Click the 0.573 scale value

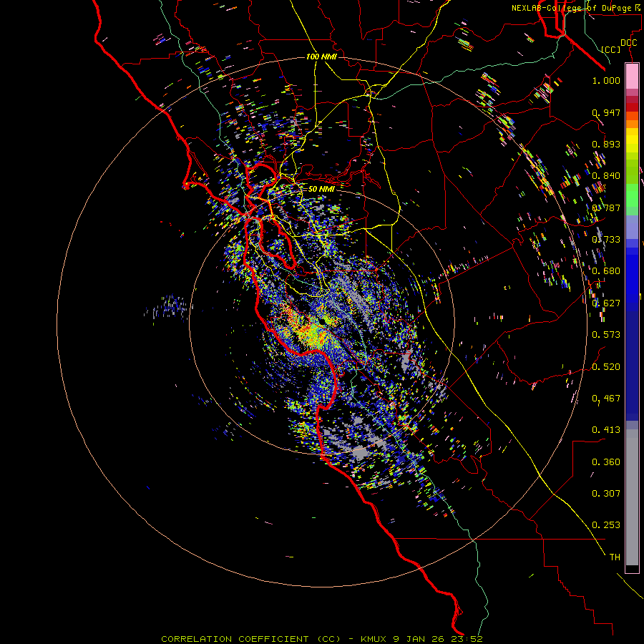click(606, 334)
